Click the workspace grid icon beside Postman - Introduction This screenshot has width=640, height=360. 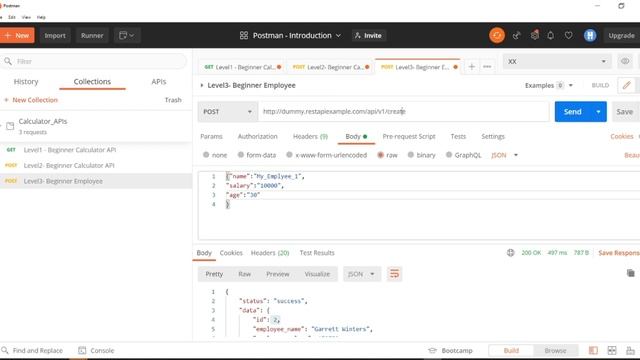(x=244, y=36)
